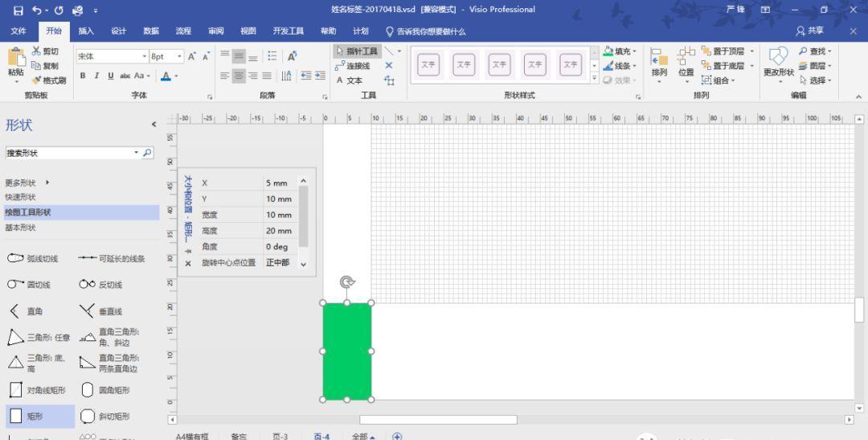Click the Connector (连接线) tool

pos(354,66)
